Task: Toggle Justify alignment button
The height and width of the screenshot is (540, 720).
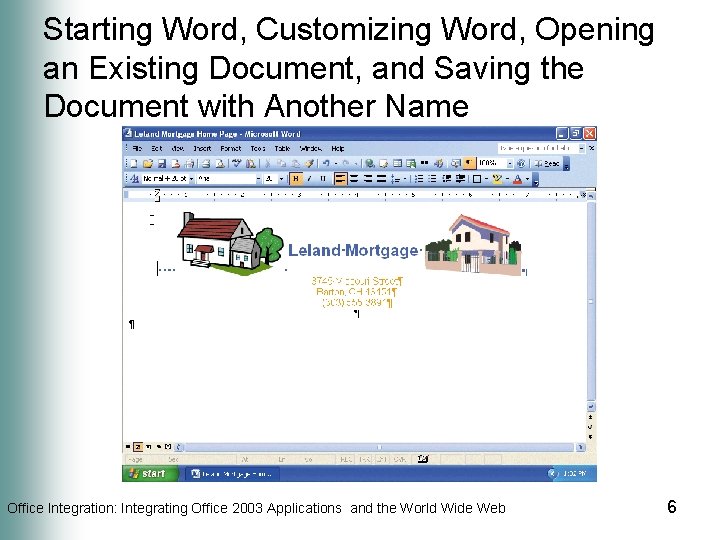Action: (381, 179)
